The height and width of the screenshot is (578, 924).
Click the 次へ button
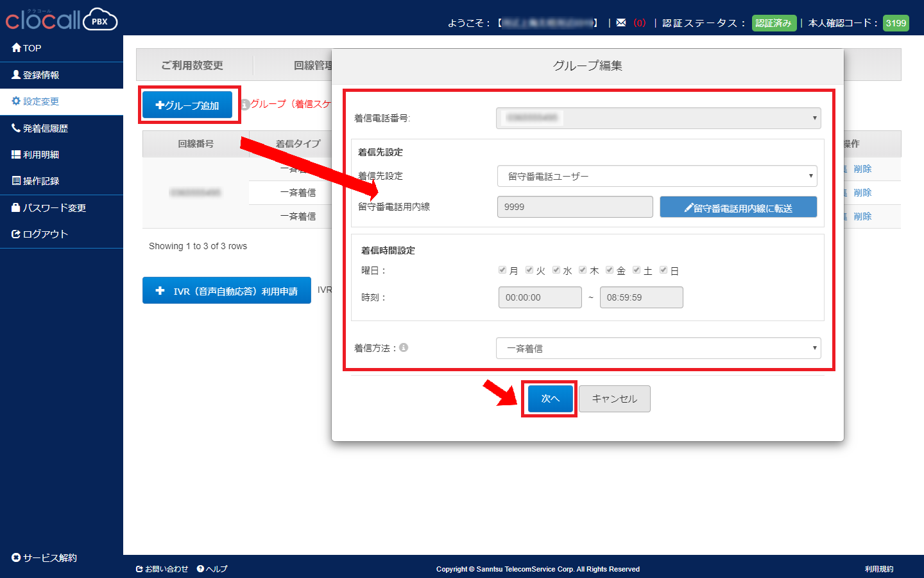(x=551, y=399)
